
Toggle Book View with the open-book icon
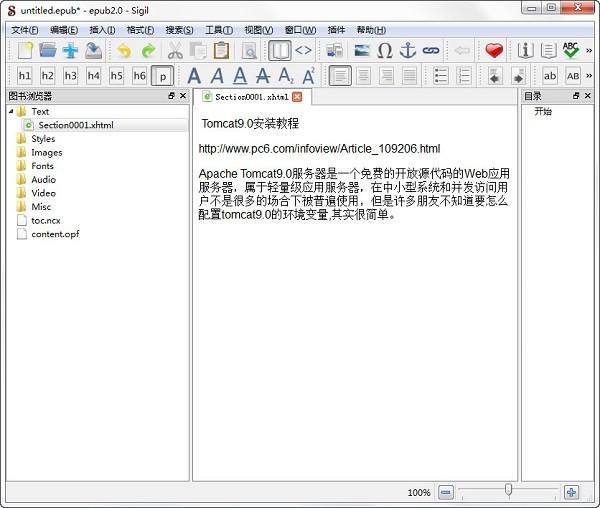pyautogui.click(x=280, y=50)
